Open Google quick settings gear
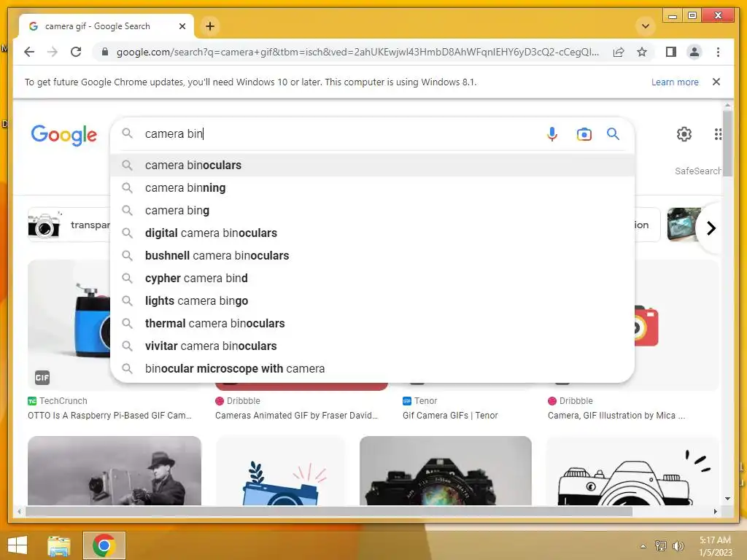 tap(684, 134)
